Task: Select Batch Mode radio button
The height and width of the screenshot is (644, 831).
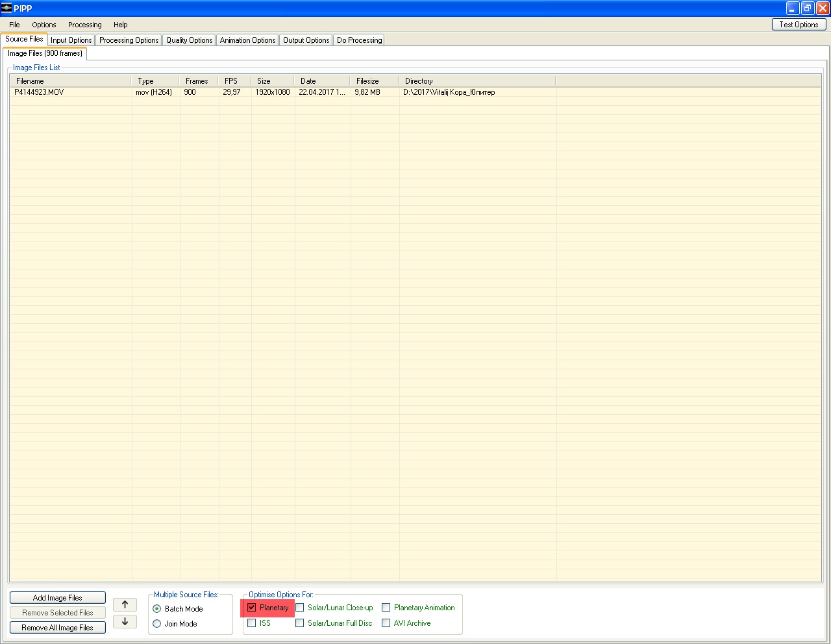Action: point(157,609)
